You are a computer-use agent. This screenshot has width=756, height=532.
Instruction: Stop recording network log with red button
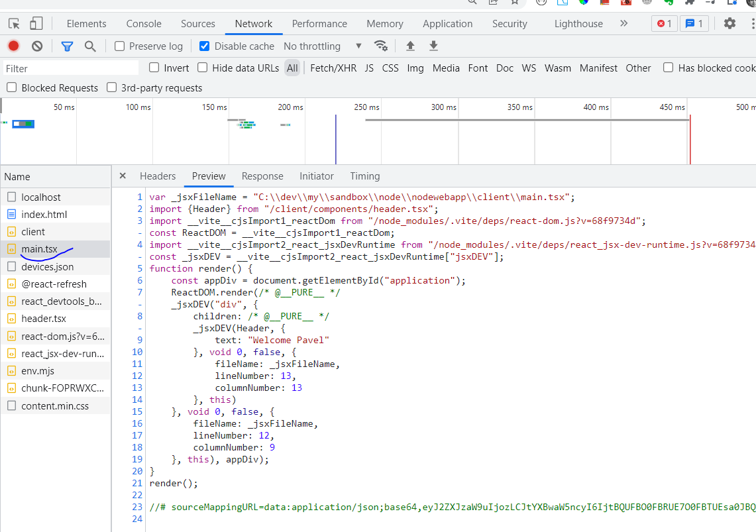[13, 46]
